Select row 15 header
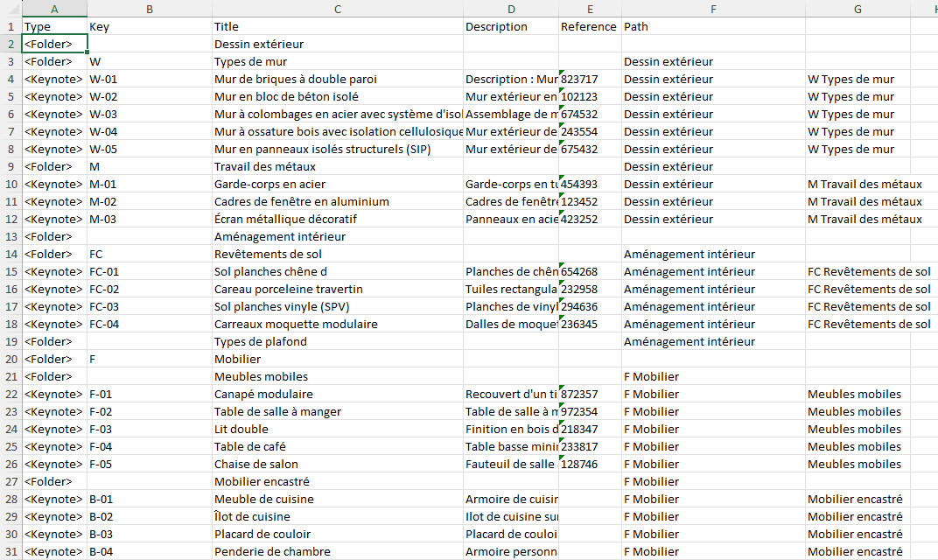Viewport: 938px width, 560px height. click(10, 271)
